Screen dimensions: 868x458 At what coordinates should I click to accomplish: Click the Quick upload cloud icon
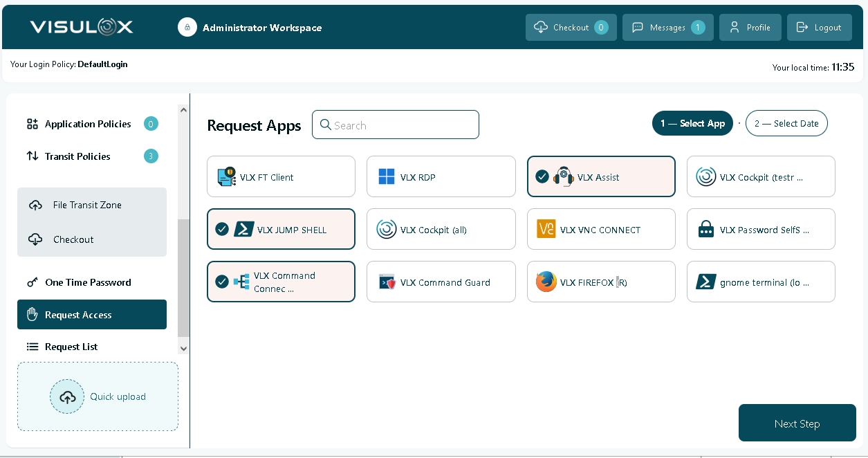[x=67, y=397]
